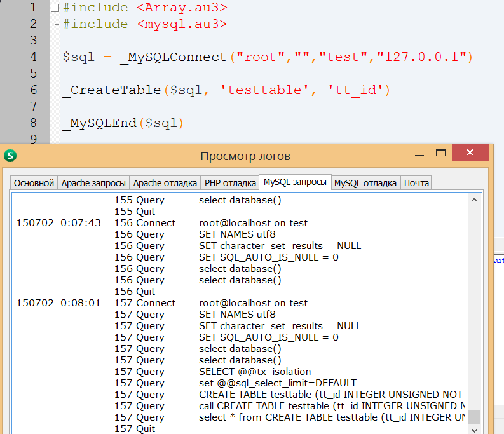Click the Просмотр логов title bar text
Image resolution: width=504 pixels, height=434 pixels.
pos(245,156)
